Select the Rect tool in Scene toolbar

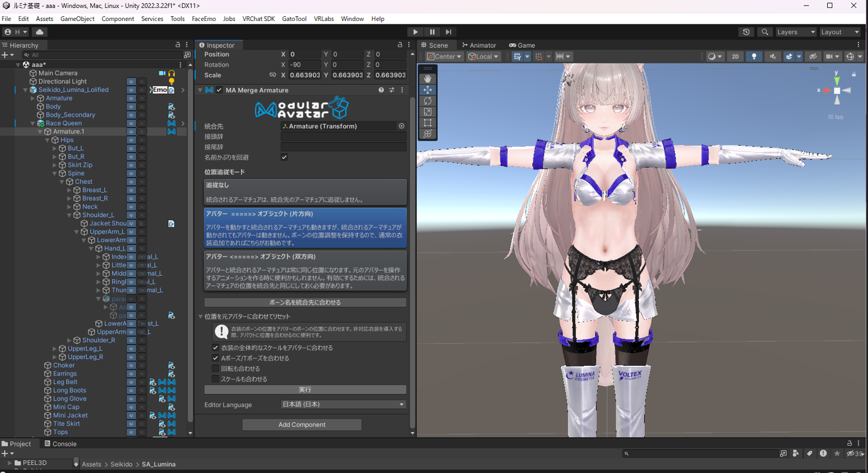click(427, 123)
